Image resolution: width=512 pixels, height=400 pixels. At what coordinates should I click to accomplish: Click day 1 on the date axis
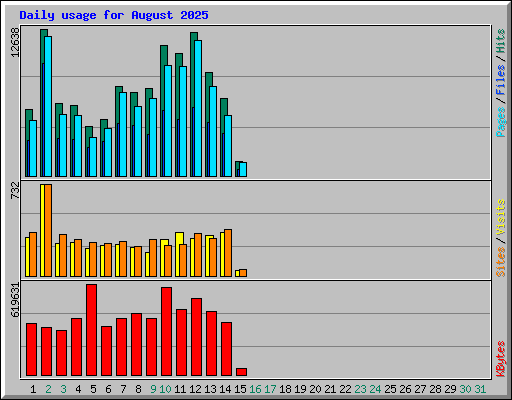(x=33, y=389)
